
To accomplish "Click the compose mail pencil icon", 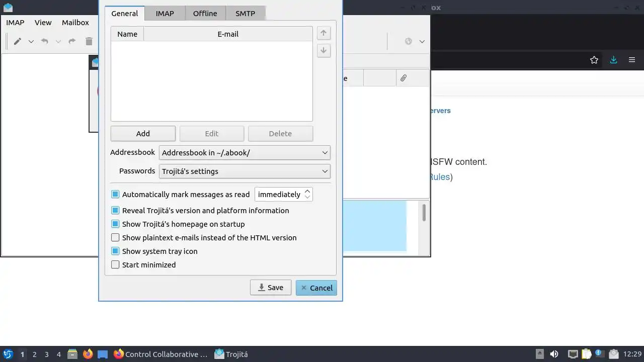I will coord(18,41).
